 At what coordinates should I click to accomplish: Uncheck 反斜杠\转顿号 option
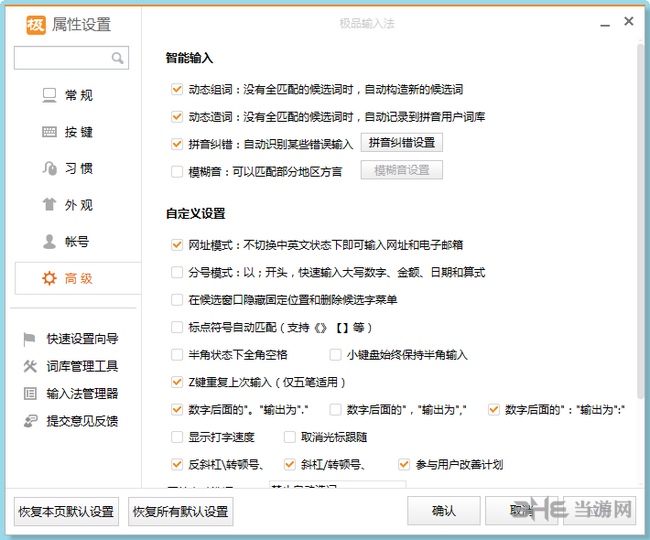click(177, 465)
